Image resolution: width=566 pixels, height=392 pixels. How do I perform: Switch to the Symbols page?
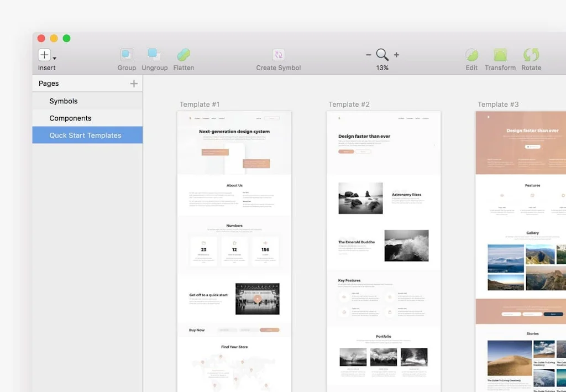pyautogui.click(x=64, y=101)
